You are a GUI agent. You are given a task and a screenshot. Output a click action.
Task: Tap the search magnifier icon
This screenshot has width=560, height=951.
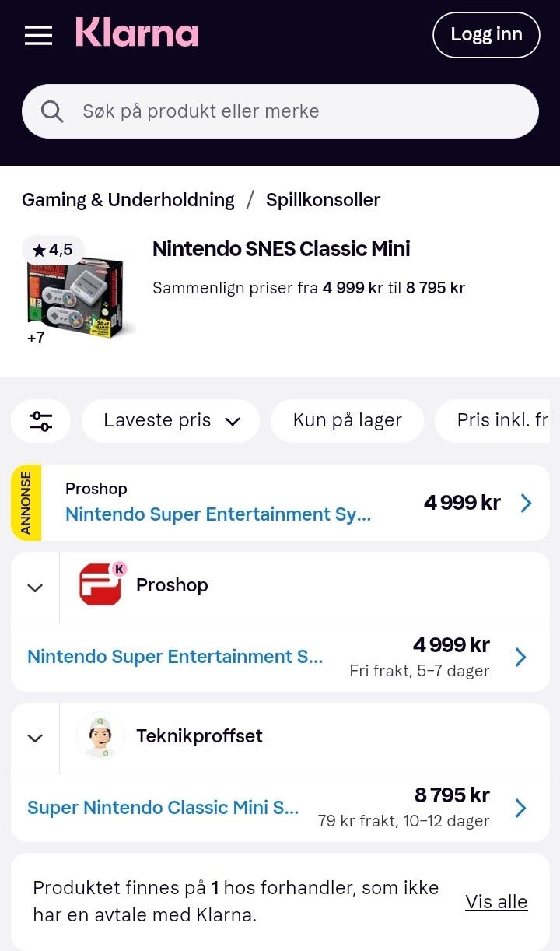tap(52, 111)
